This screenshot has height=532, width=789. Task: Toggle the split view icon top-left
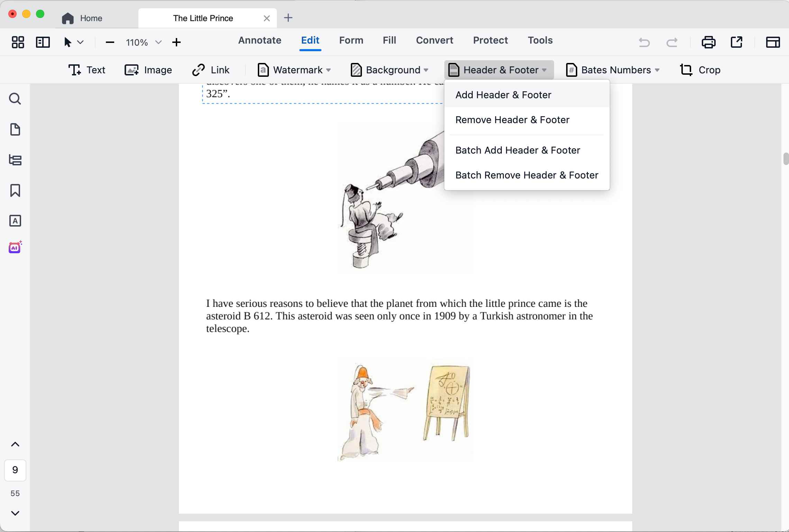[43, 42]
